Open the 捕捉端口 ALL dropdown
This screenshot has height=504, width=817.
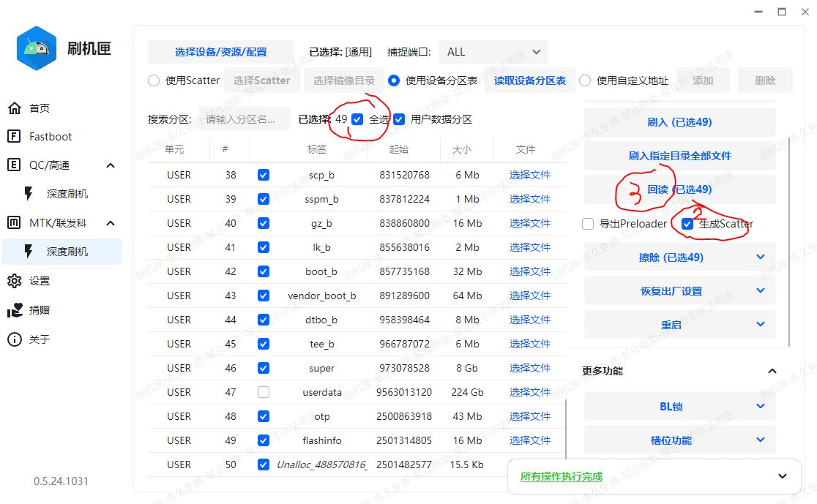pyautogui.click(x=493, y=52)
